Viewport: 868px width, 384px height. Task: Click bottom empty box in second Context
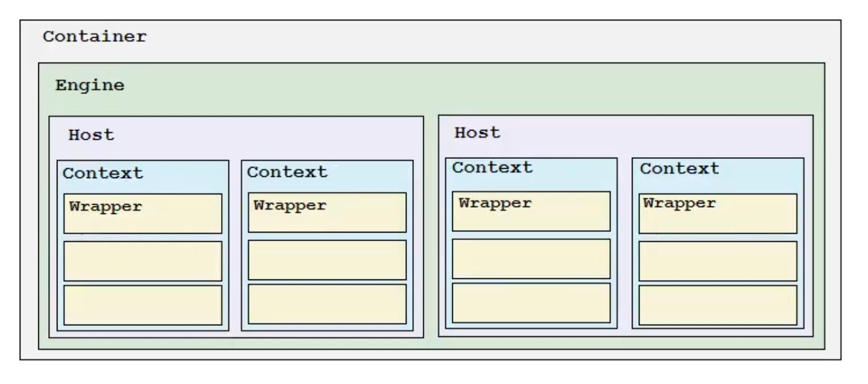[x=327, y=304]
